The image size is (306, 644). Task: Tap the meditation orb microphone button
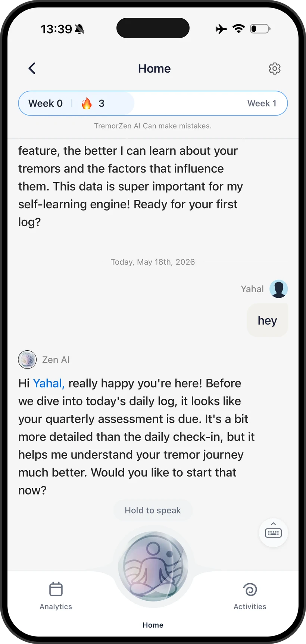click(153, 566)
